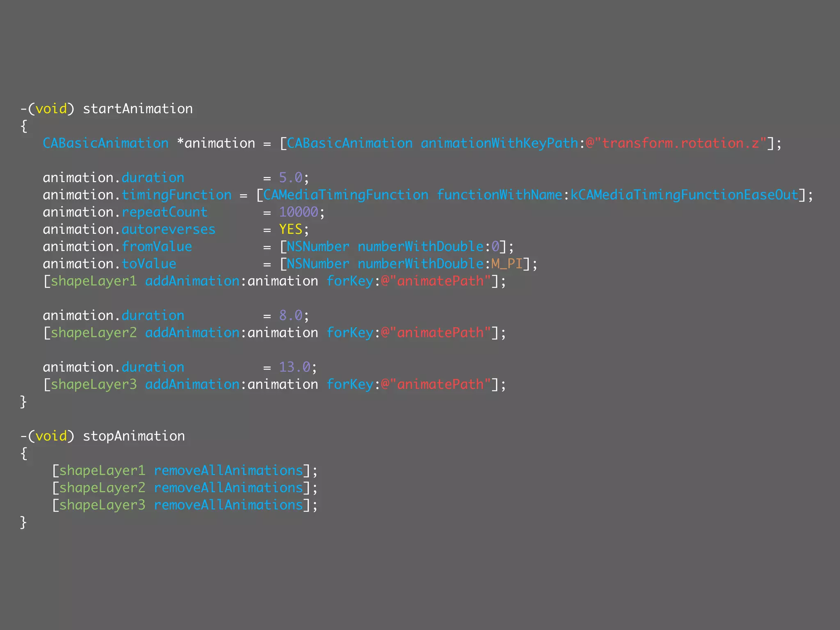The height and width of the screenshot is (630, 840).
Task: Click the 8.0 duration value
Action: pyautogui.click(x=290, y=316)
